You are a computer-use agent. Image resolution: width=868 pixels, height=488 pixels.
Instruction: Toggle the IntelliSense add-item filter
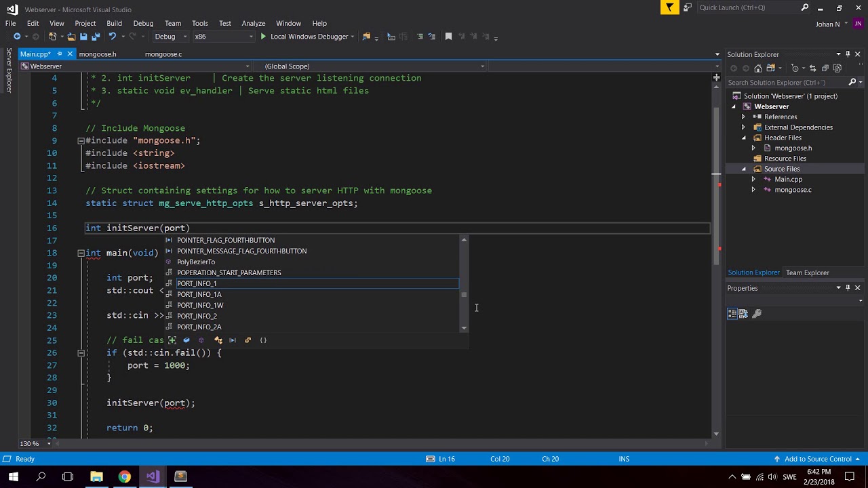coord(172,340)
